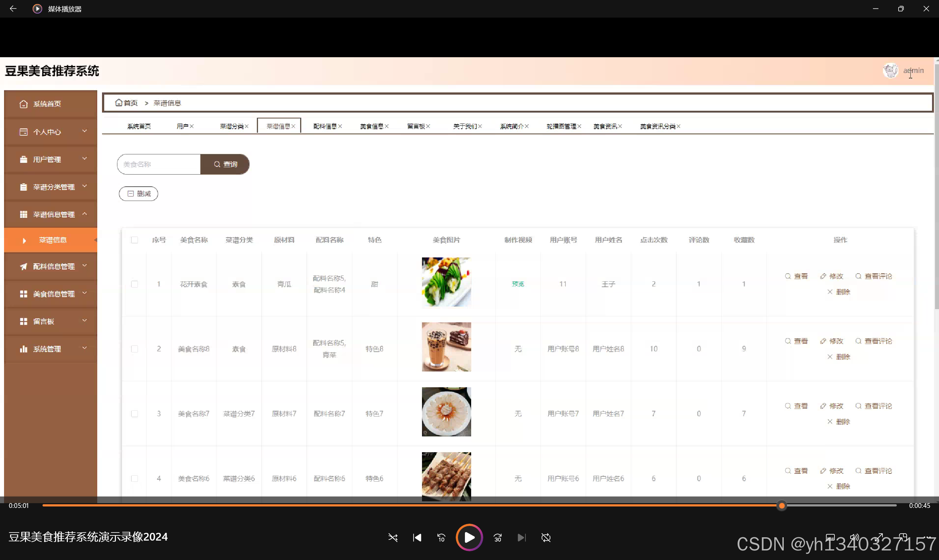Skip forward 30 seconds
939x560 pixels.
(x=498, y=537)
